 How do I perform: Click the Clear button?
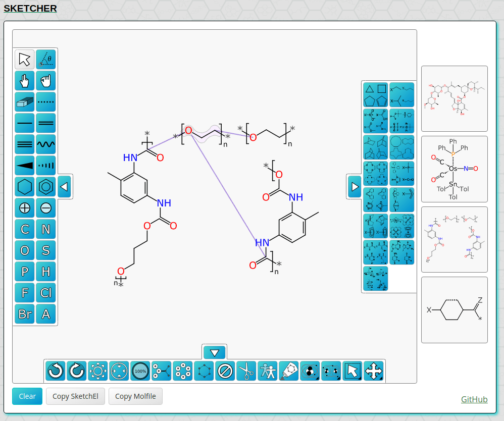pyautogui.click(x=27, y=396)
